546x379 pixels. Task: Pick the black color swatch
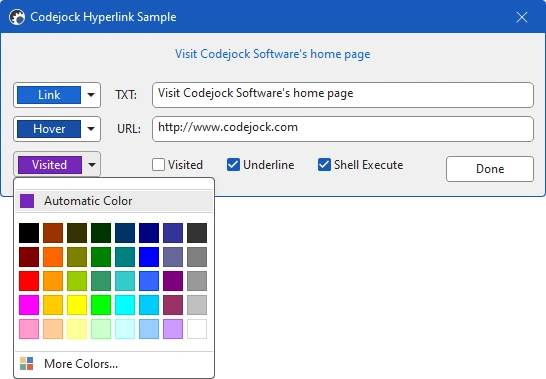click(x=29, y=233)
